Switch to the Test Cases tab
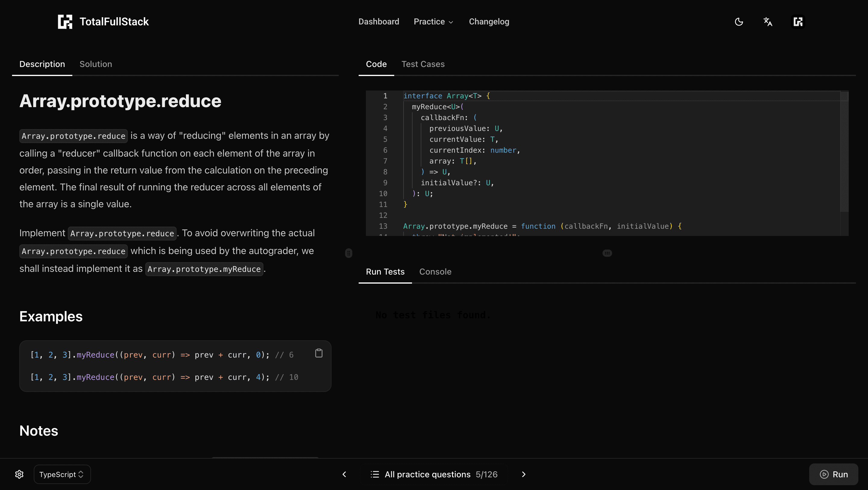 click(x=423, y=64)
